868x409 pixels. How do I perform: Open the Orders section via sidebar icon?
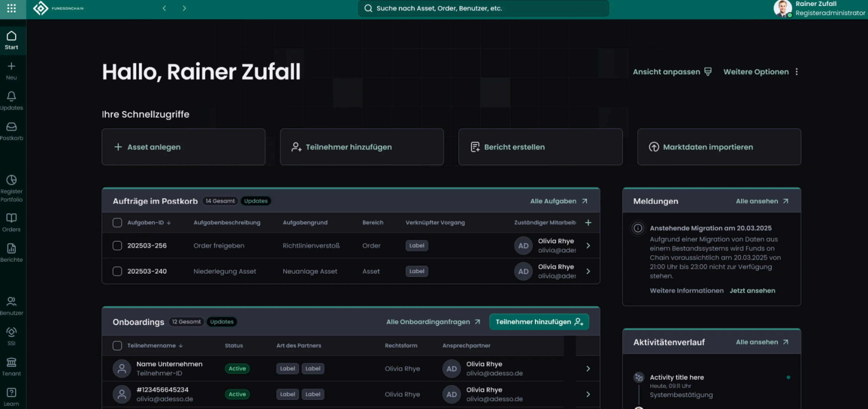pos(12,222)
